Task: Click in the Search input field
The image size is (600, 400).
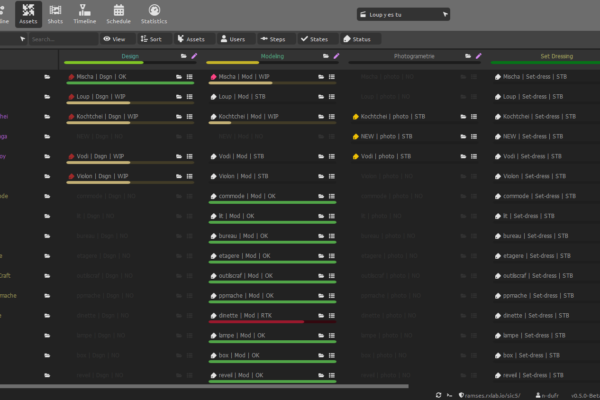Action: tap(60, 39)
